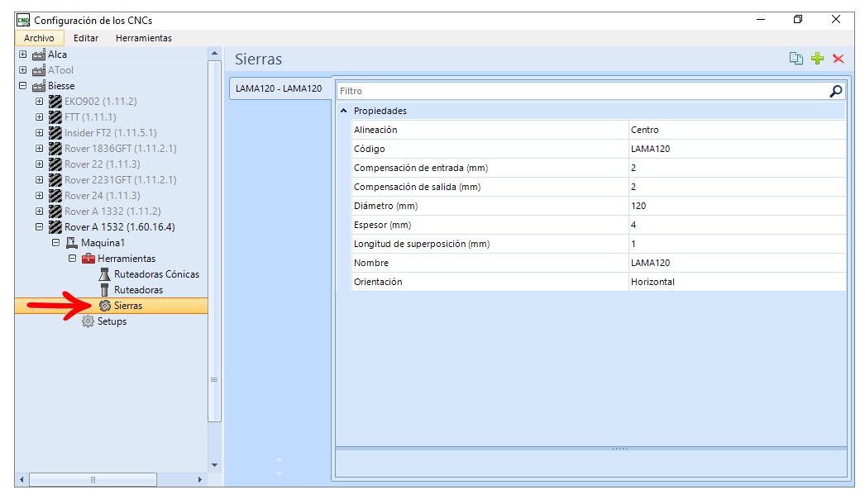This screenshot has height=504, width=865.
Task: Click the Rover A 1332 machine icon
Action: [x=55, y=212]
